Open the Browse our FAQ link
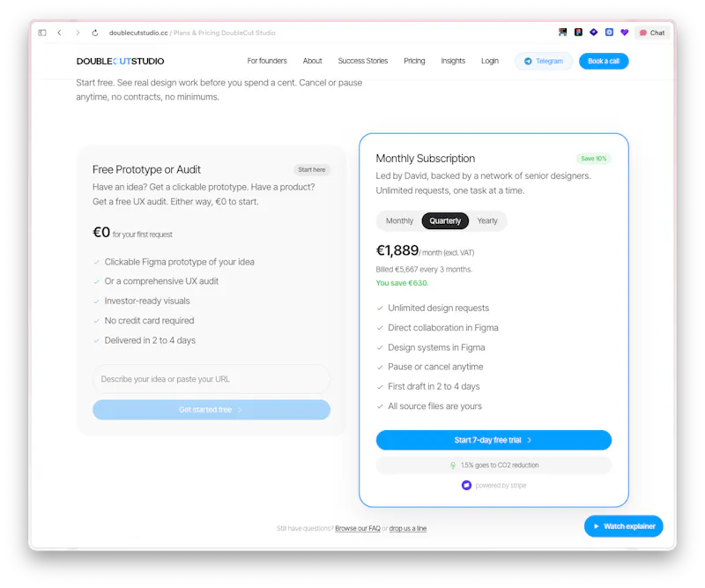The image size is (705, 588). pos(358,528)
